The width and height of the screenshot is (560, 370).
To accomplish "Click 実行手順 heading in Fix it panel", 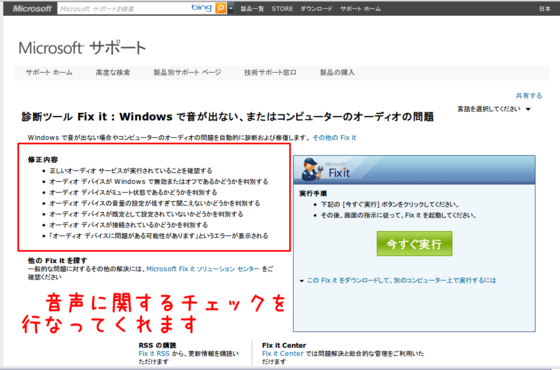I will coord(313,194).
